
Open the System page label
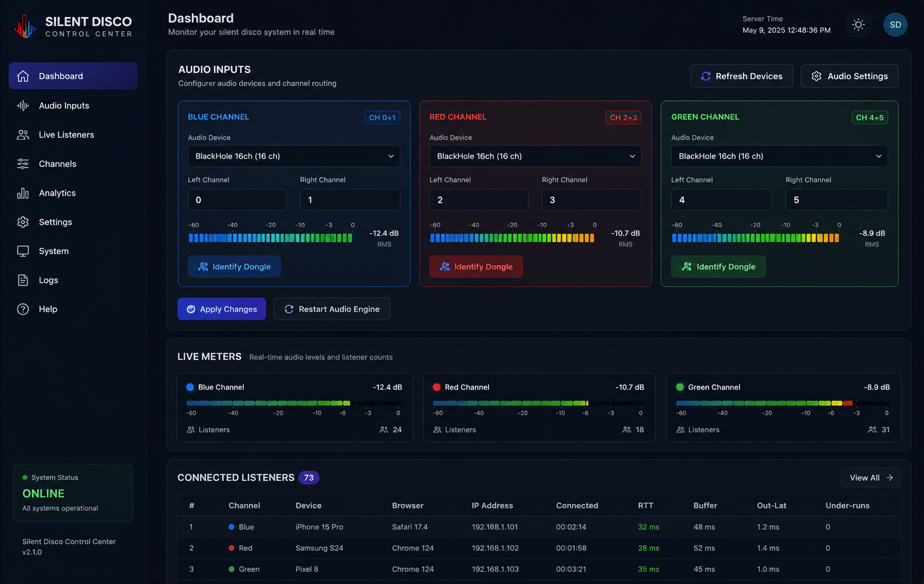point(53,251)
